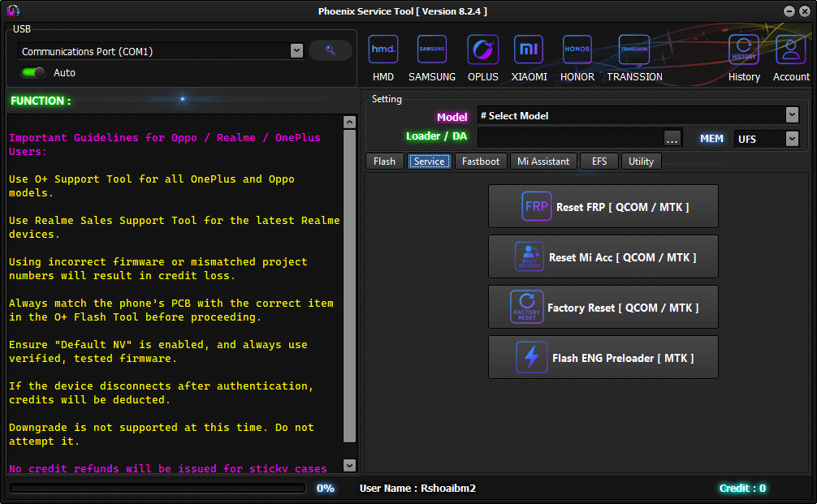817x504 pixels.
Task: Open the Mi Assistant tab
Action: tap(543, 162)
